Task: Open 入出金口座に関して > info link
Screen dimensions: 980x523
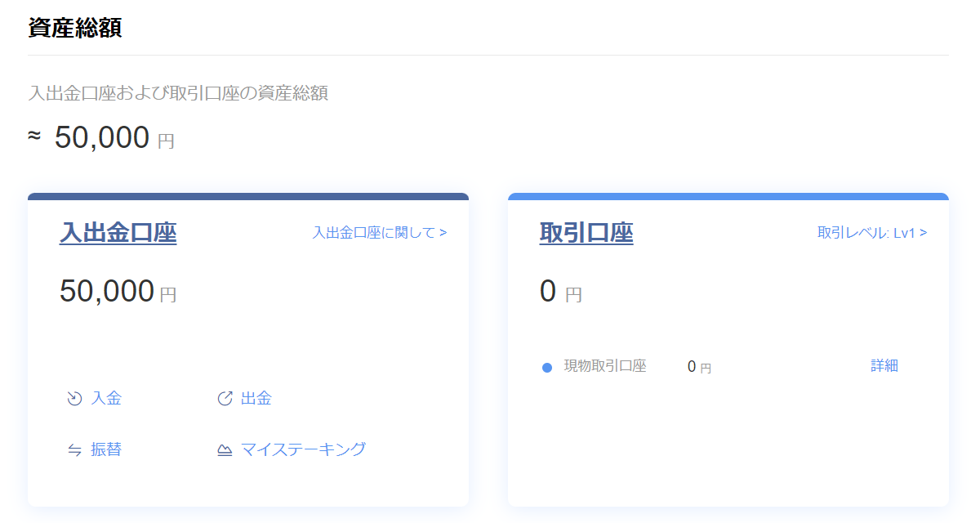Action: click(380, 233)
